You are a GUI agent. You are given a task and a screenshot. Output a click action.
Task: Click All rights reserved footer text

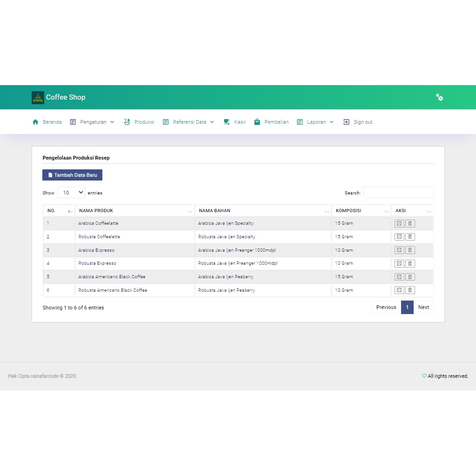click(x=448, y=376)
